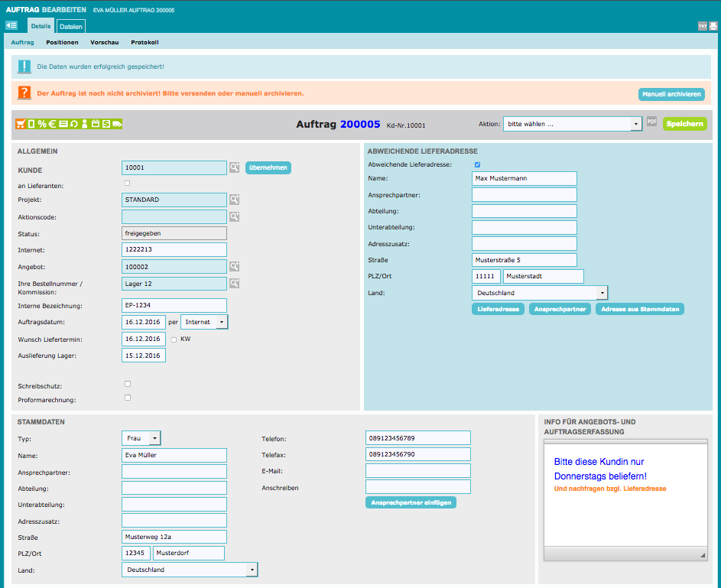Open the Aktion 'bitte wählen' dropdown
The height and width of the screenshot is (588, 721).
[572, 124]
